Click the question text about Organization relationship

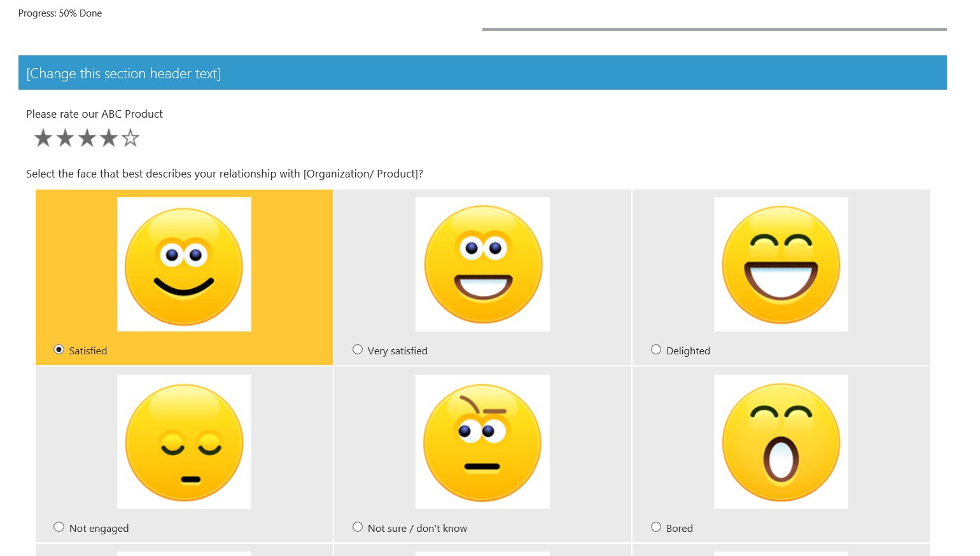coord(224,173)
